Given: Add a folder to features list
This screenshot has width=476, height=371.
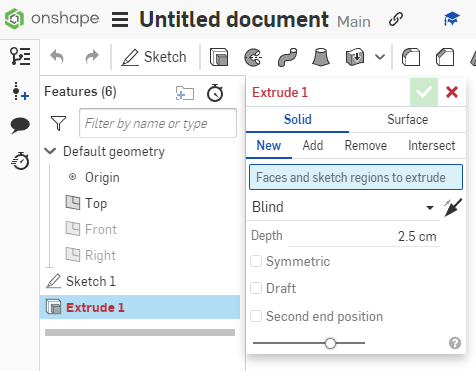Looking at the screenshot, I should pos(185,93).
